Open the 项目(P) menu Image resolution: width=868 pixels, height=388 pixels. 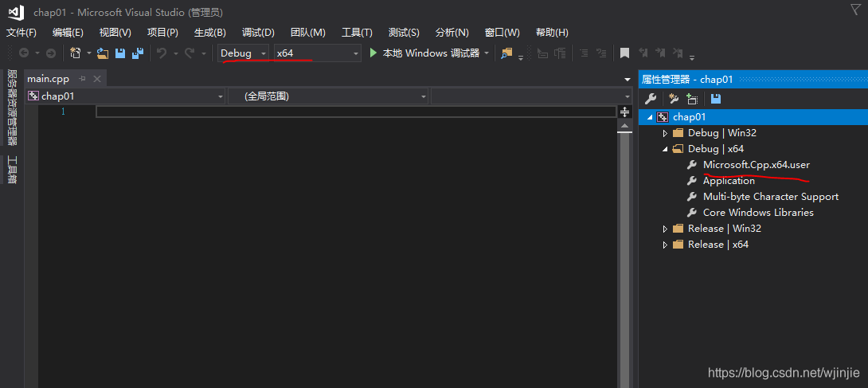[162, 33]
